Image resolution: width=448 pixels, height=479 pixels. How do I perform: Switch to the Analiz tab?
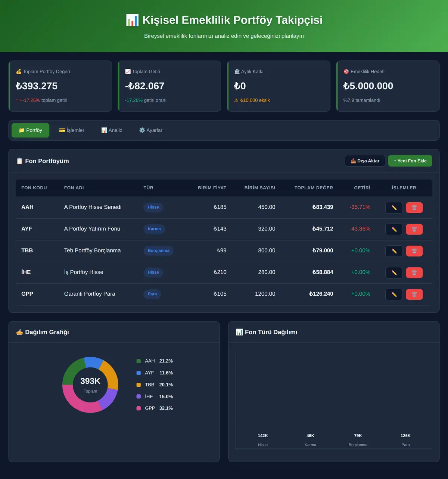112,130
